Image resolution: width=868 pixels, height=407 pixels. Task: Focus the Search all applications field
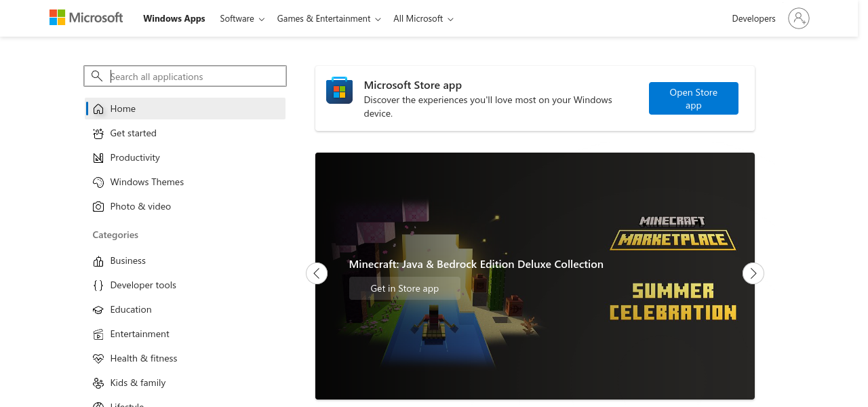[x=195, y=77]
